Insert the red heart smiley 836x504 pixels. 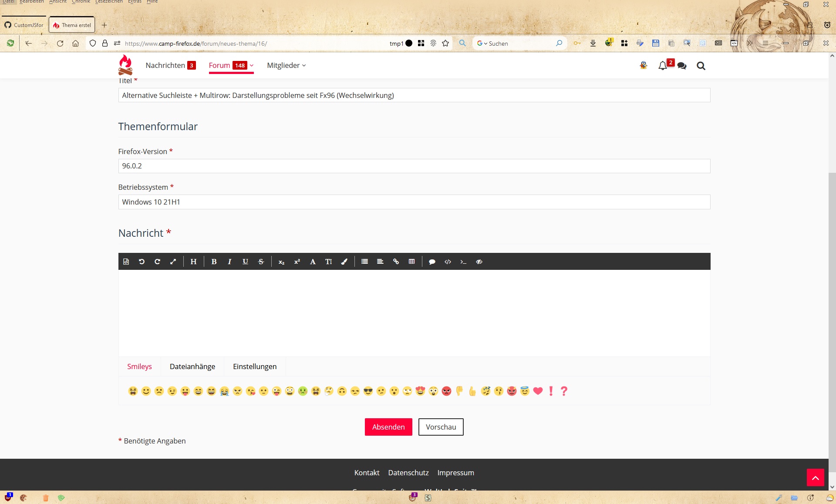coord(538,391)
